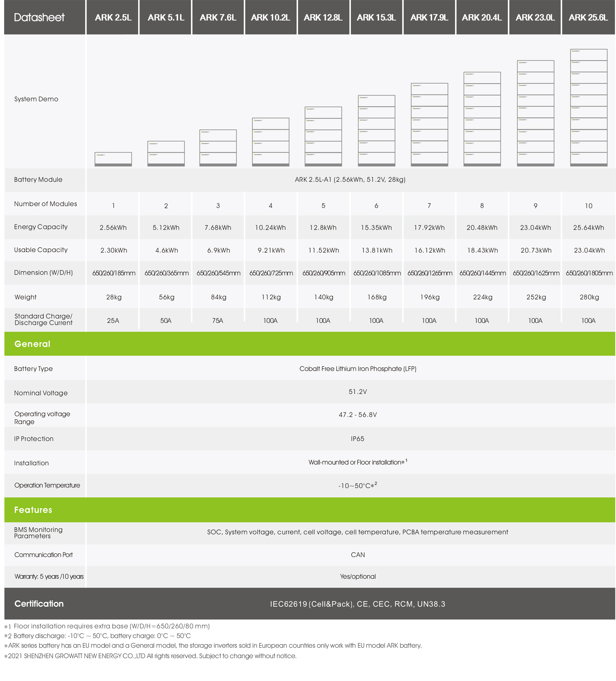Select the Standard Charge/Discharge Current label
Image resolution: width=616 pixels, height=681 pixels.
coord(43,320)
